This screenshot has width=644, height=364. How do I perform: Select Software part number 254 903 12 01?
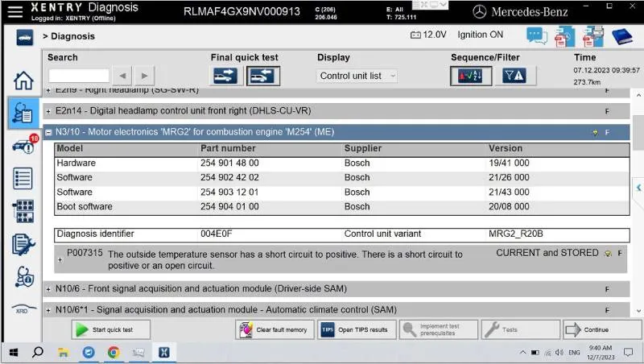point(229,192)
